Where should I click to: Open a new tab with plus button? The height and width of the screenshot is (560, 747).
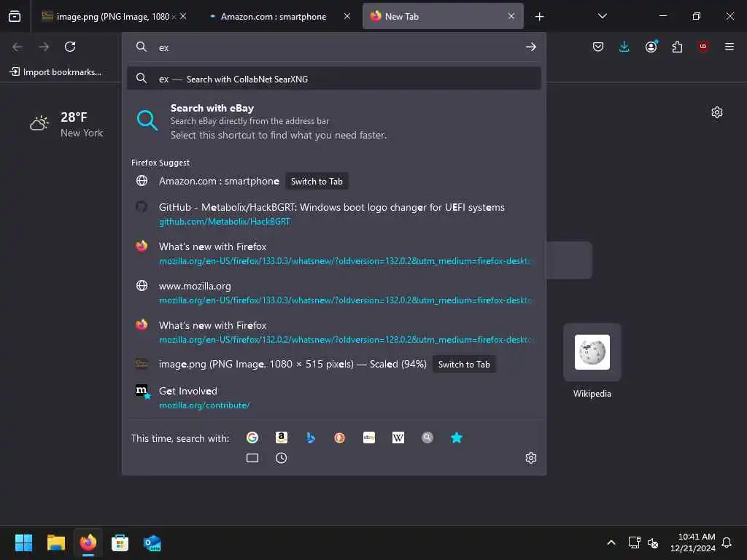point(539,17)
